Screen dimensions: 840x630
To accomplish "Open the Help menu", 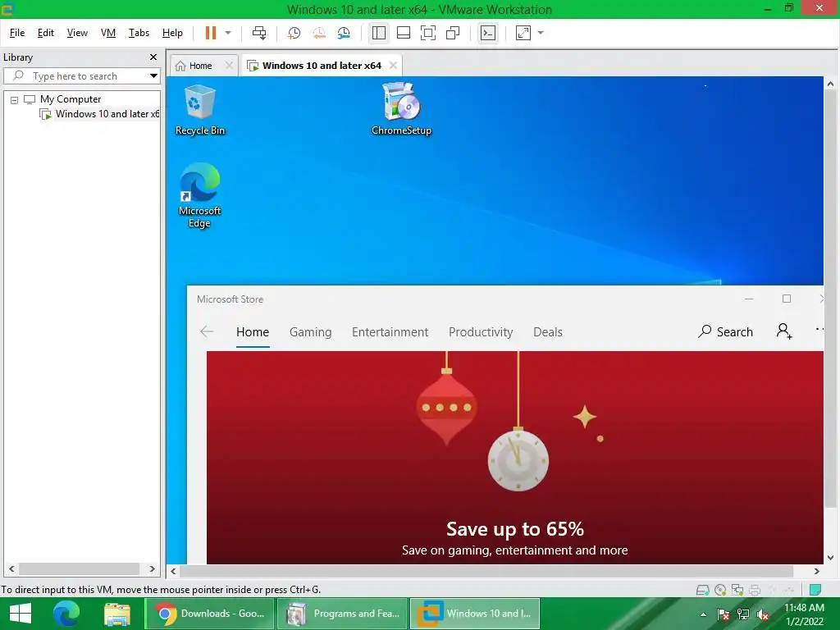I will coord(172,33).
